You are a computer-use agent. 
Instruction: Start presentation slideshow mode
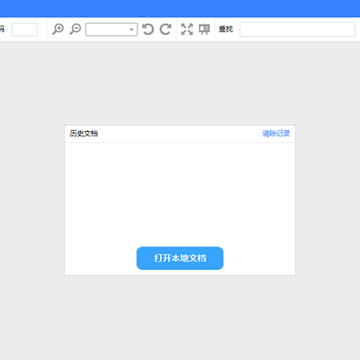[x=204, y=29]
